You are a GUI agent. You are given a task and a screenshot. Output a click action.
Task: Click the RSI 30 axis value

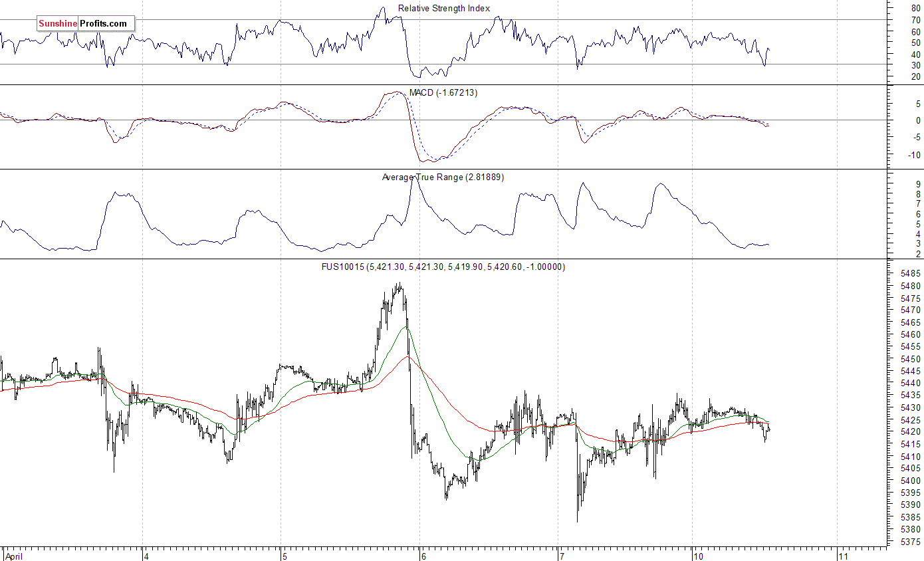(915, 65)
